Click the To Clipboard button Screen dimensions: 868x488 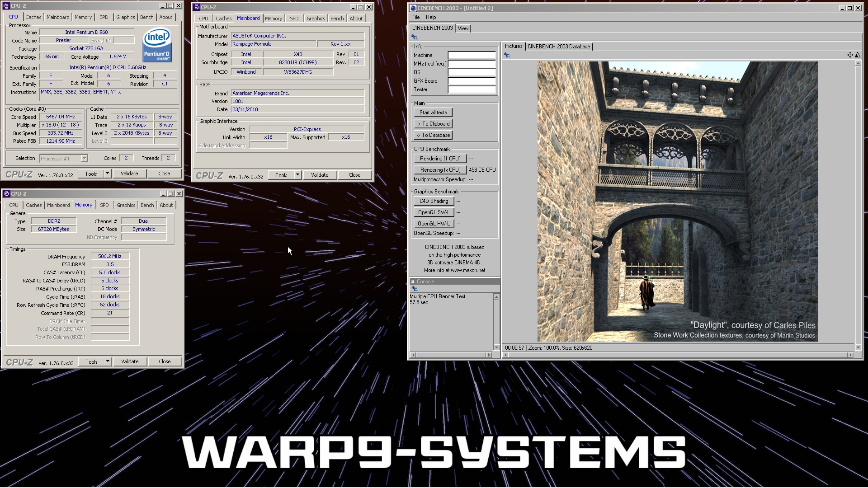click(433, 124)
